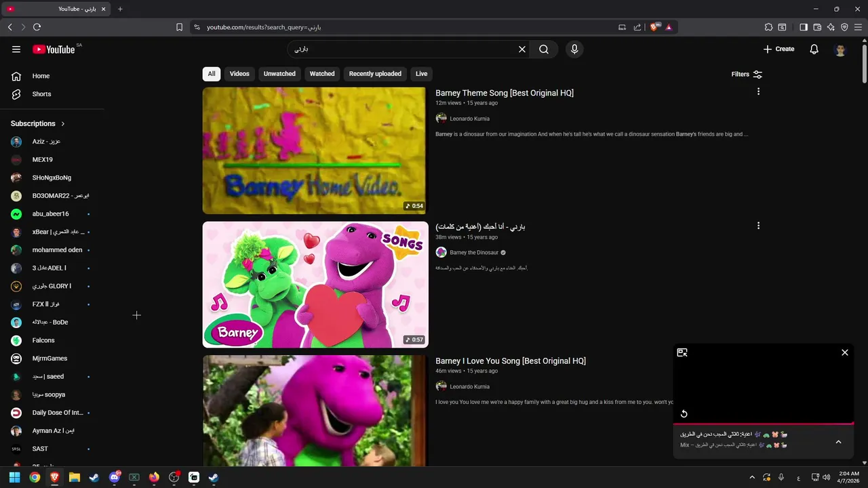Expand the Subscriptions section
The height and width of the screenshot is (488, 868).
38,123
